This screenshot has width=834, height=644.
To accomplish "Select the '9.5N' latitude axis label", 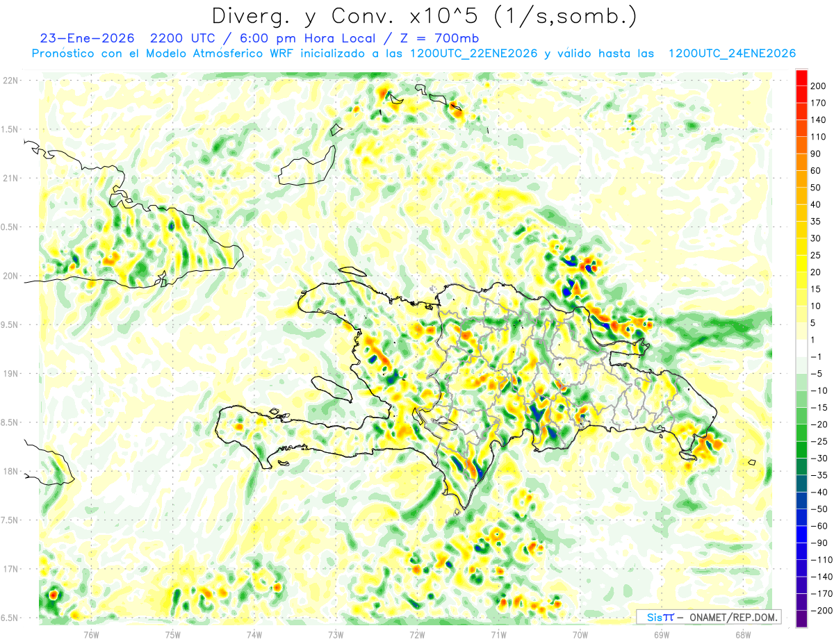I will point(10,324).
